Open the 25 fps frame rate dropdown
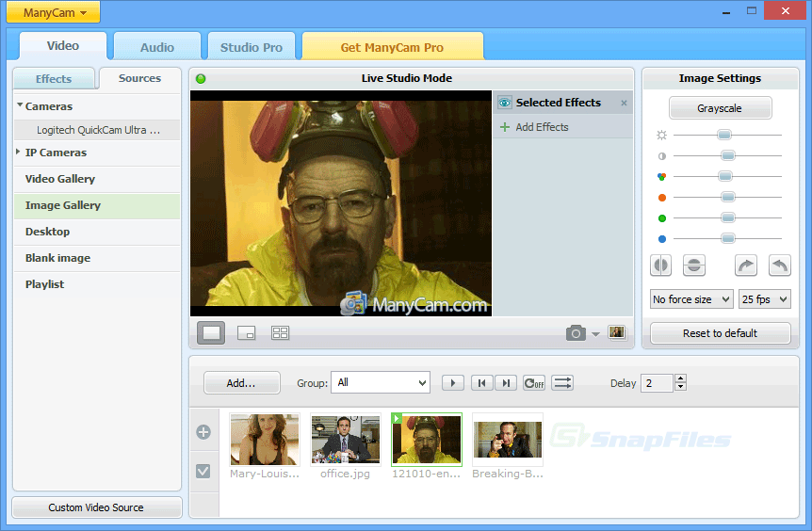This screenshot has height=531, width=812. tap(764, 299)
